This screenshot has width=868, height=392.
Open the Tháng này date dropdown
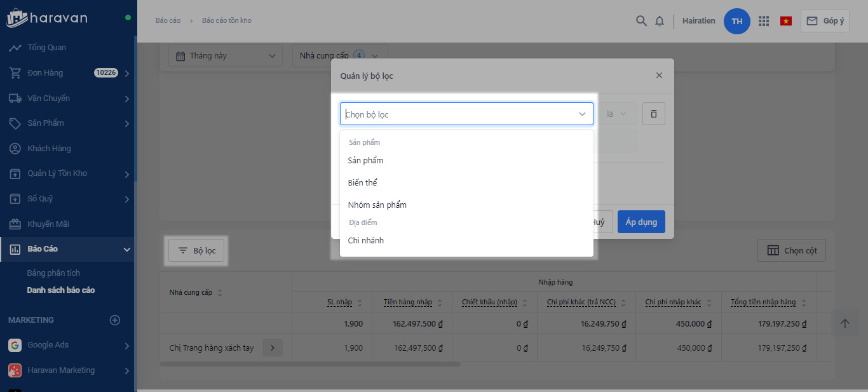pos(226,56)
